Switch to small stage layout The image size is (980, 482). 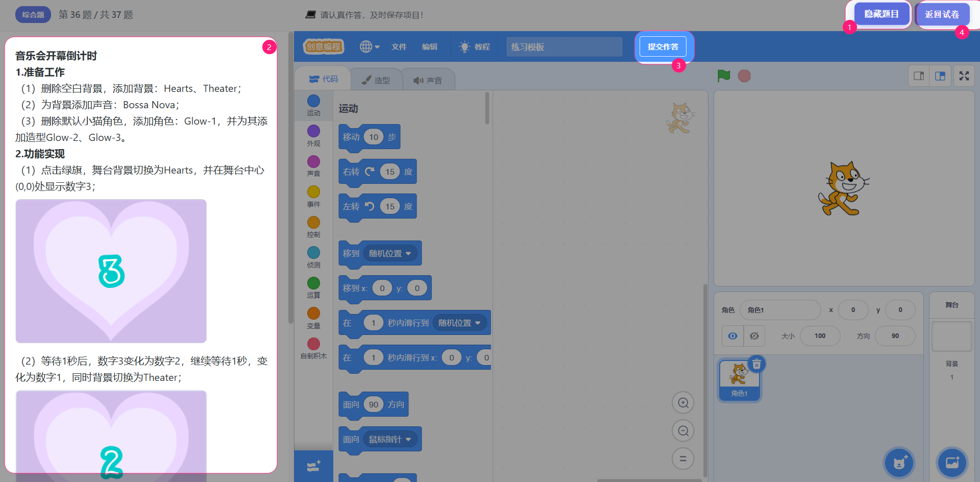point(919,76)
